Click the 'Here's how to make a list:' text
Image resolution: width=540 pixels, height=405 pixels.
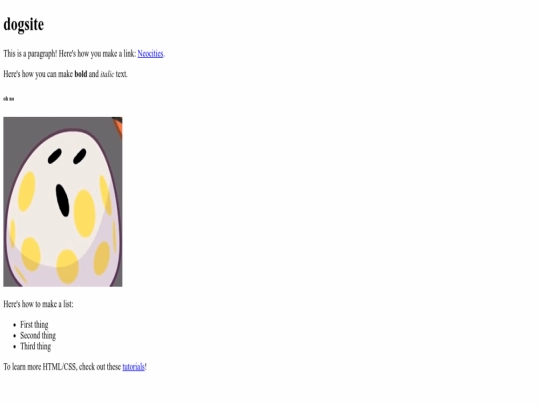tap(38, 304)
